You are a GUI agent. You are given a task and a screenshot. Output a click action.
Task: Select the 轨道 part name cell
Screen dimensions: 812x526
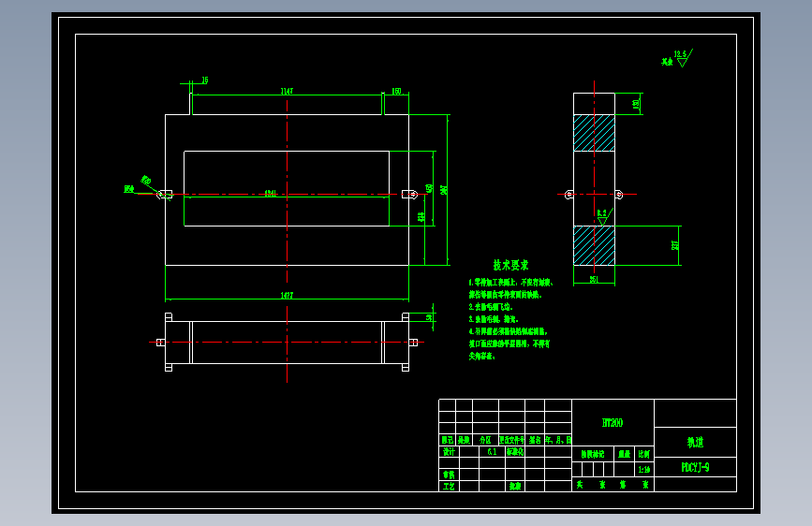pyautogui.click(x=696, y=442)
